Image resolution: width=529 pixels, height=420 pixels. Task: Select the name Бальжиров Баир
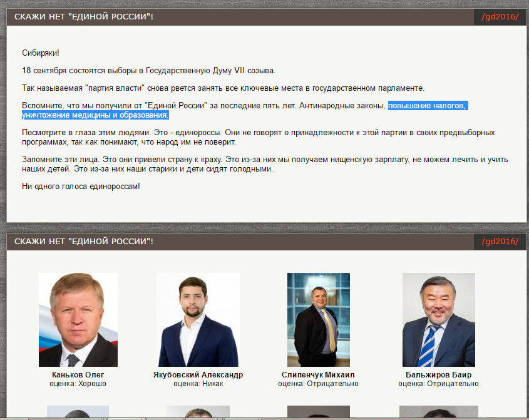438,375
